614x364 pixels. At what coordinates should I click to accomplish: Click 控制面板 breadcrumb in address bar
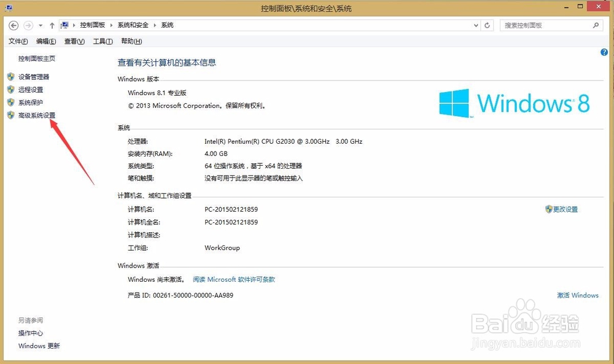pyautogui.click(x=93, y=25)
